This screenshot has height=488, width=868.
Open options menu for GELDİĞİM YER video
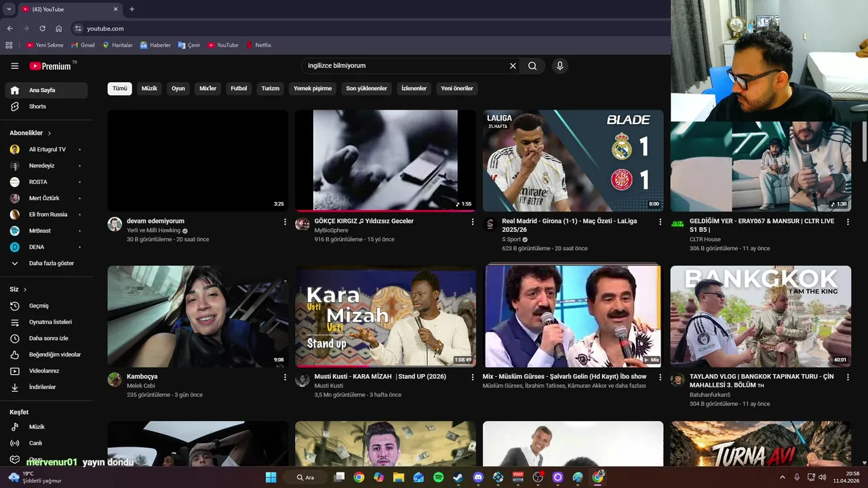pos(848,222)
